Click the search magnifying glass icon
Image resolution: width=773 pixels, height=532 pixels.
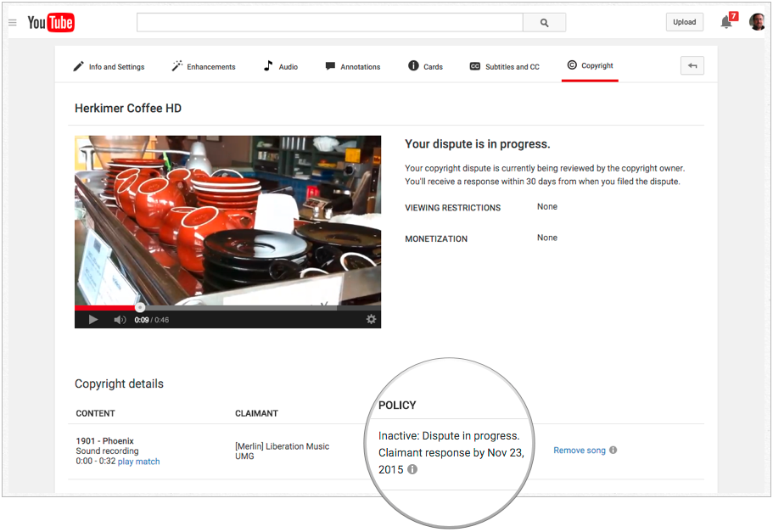(x=541, y=21)
